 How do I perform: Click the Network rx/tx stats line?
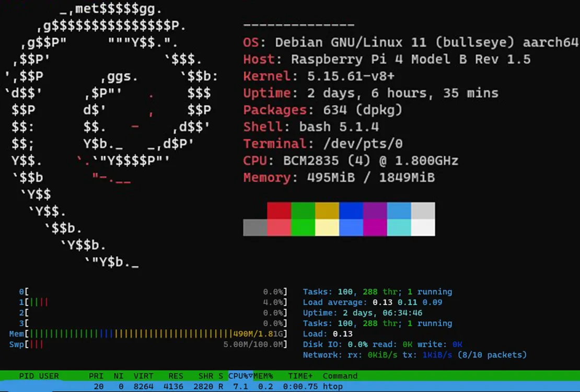coord(413,355)
